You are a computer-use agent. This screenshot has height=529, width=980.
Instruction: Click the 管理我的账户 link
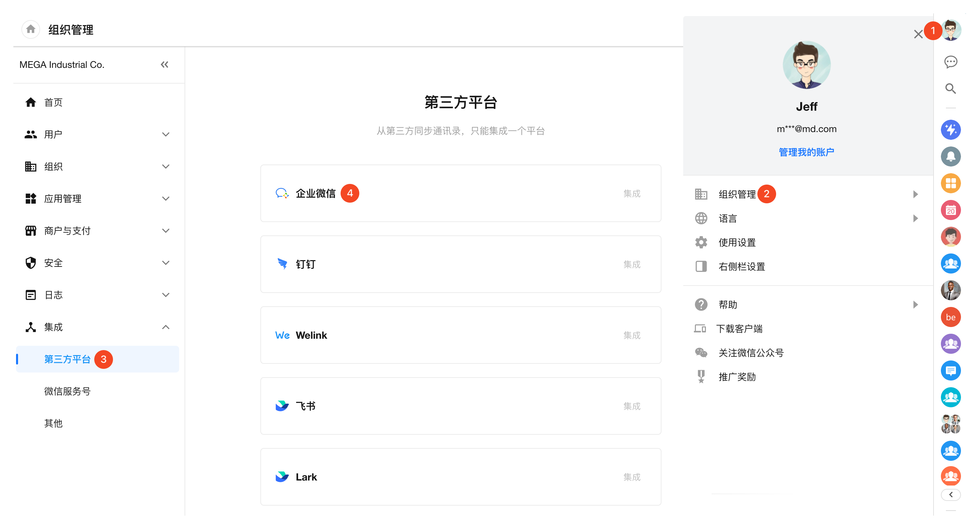coord(806,152)
